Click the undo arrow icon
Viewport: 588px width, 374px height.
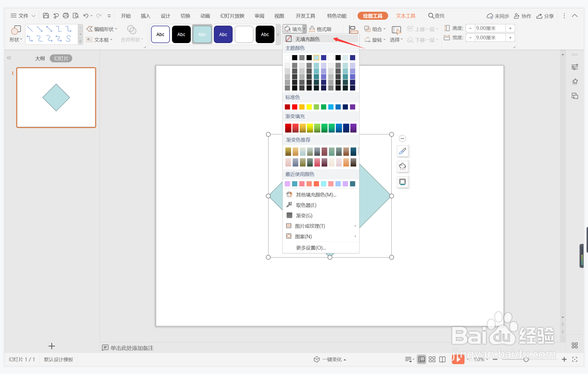86,16
